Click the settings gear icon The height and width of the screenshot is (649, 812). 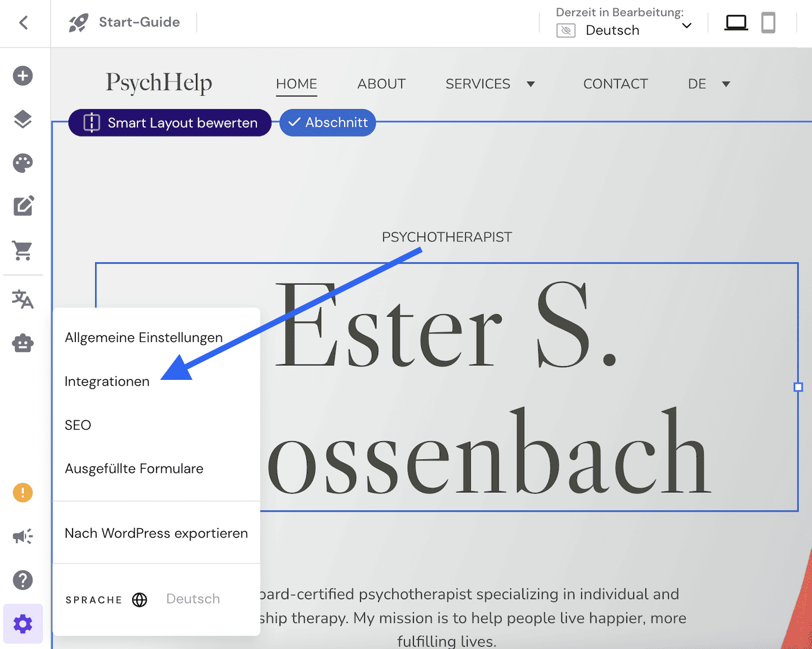(23, 624)
